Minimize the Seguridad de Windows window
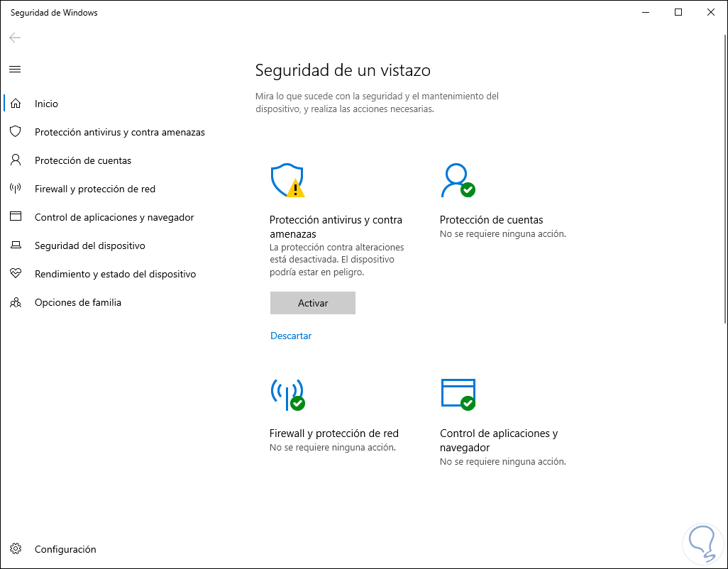 click(646, 13)
